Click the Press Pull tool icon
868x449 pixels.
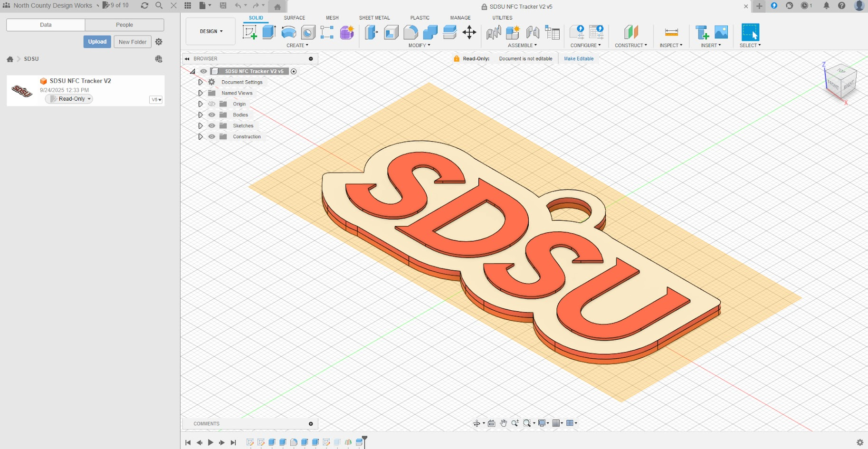click(372, 32)
